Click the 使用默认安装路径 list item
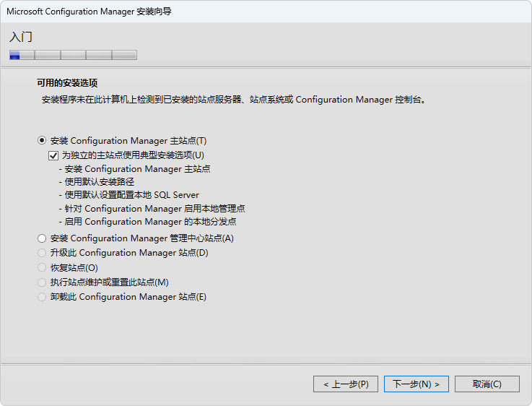The width and height of the screenshot is (532, 406). [x=99, y=182]
